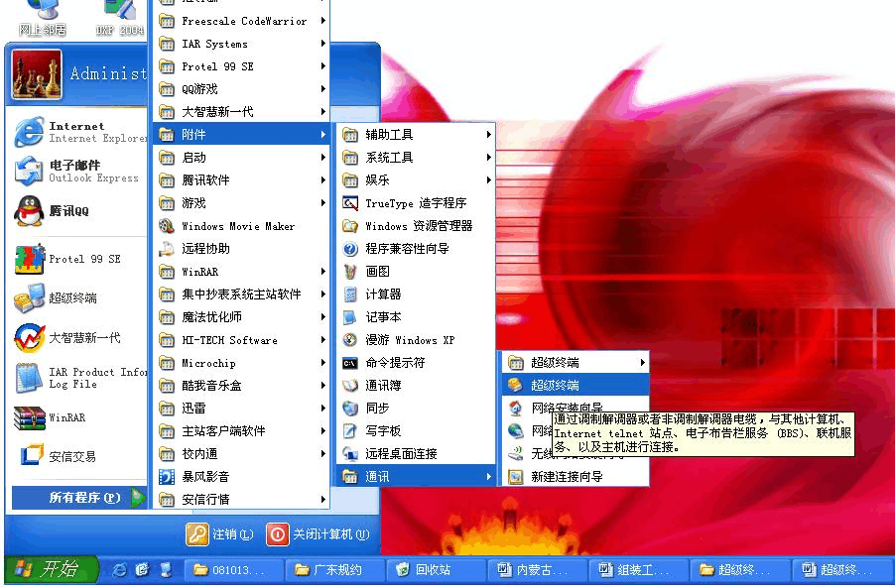Launch Windows Movie Maker
This screenshot has height=588, width=895.
tap(241, 226)
